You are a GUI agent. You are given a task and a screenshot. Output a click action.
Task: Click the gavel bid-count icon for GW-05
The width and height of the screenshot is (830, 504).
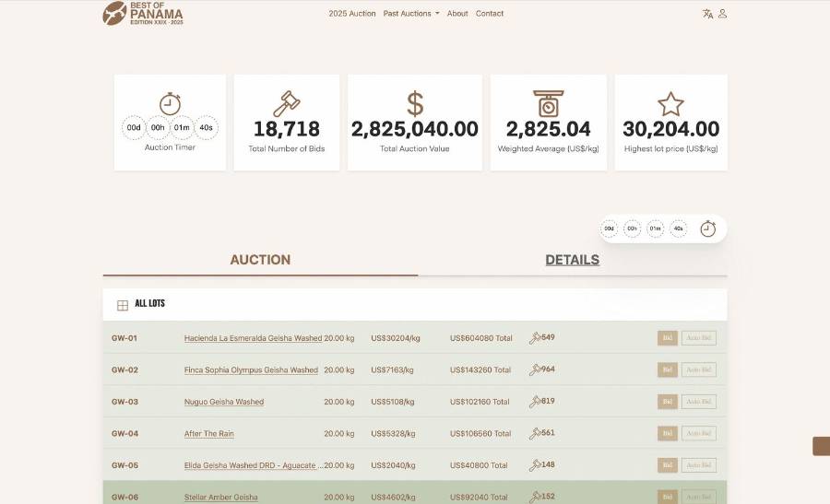(535, 465)
